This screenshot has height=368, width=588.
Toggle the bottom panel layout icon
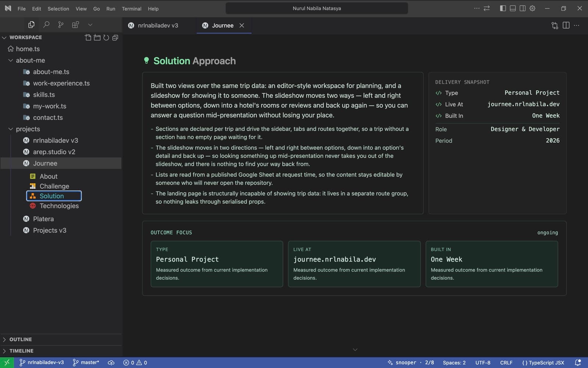513,8
